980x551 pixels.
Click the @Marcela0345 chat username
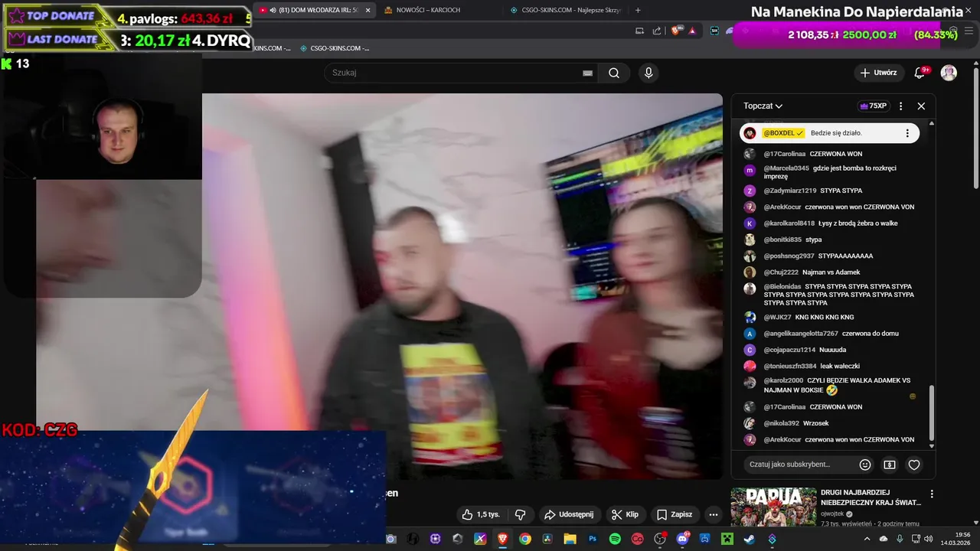(786, 168)
